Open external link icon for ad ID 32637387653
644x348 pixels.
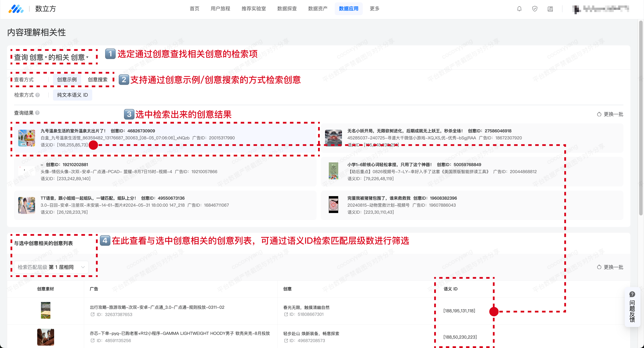[93, 314]
